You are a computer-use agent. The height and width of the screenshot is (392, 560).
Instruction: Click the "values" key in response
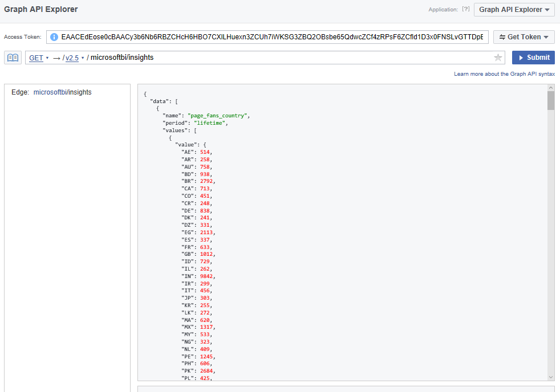[x=175, y=130]
